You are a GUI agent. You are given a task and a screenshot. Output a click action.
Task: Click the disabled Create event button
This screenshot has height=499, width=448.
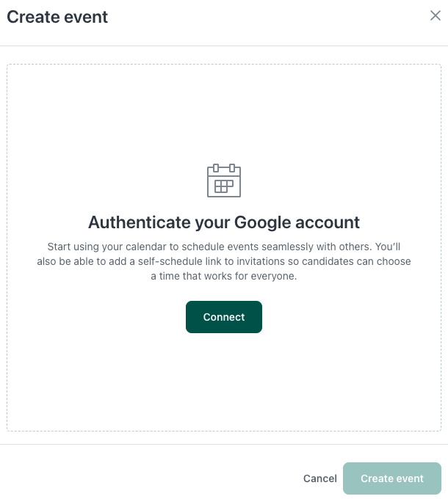[x=391, y=478]
